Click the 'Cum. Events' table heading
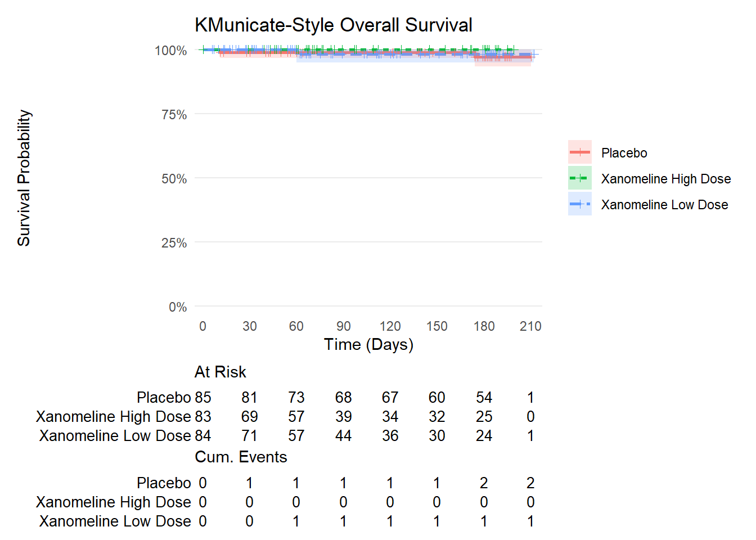This screenshot has height=540, width=756. [241, 457]
